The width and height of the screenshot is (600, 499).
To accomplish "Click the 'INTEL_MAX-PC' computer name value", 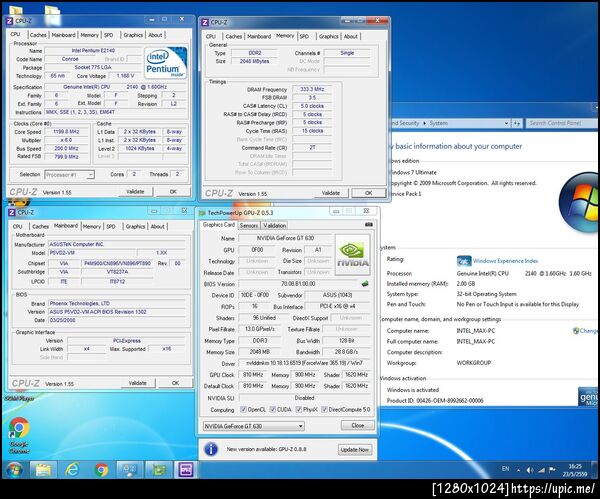I will (x=475, y=331).
